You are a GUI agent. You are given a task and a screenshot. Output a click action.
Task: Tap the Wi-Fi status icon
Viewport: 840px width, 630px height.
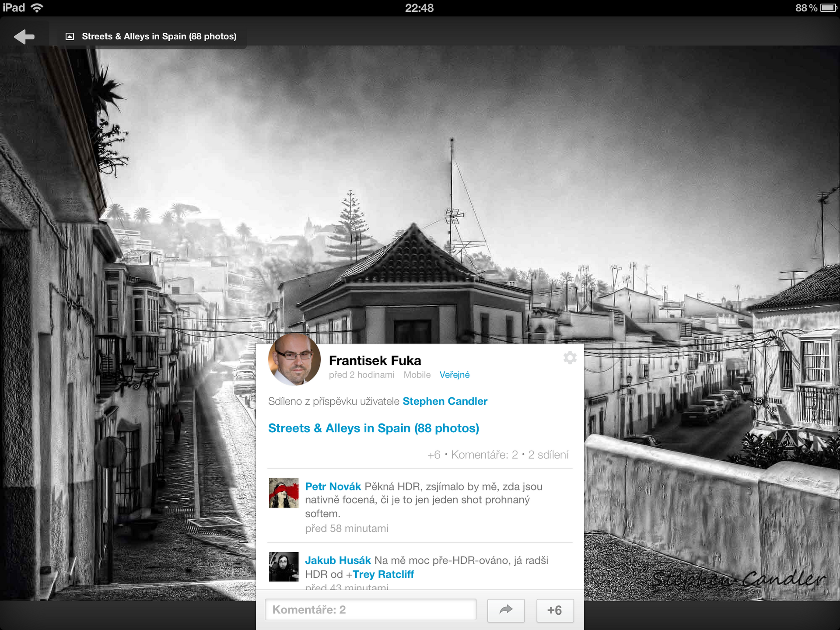(38, 8)
